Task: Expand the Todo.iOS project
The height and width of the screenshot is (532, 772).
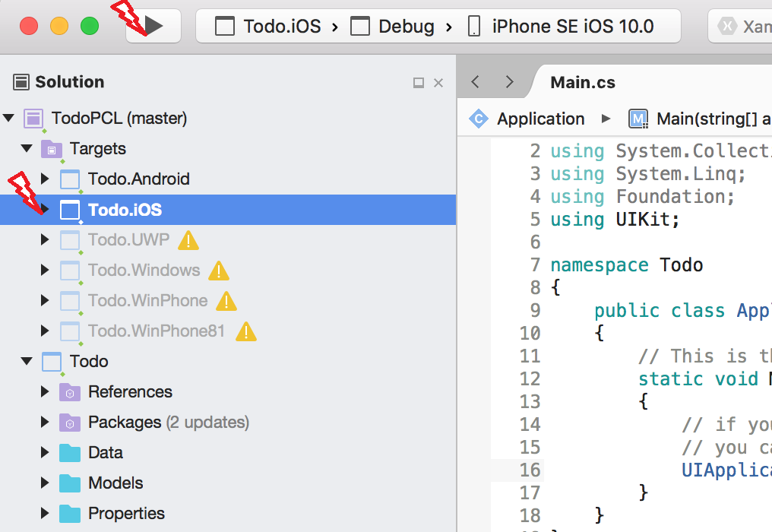Action: 45,209
